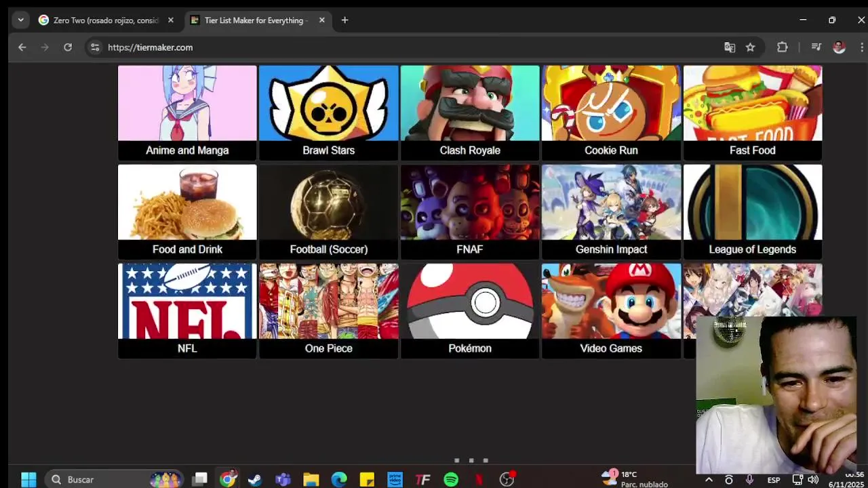Select the Genshin Impact category
The height and width of the screenshot is (488, 868).
(x=611, y=211)
